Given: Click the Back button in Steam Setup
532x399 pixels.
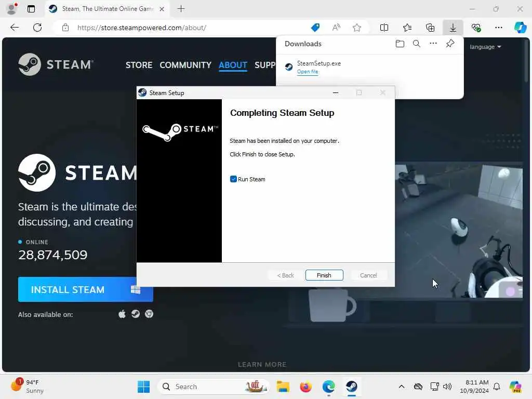Looking at the screenshot, I should (x=285, y=275).
